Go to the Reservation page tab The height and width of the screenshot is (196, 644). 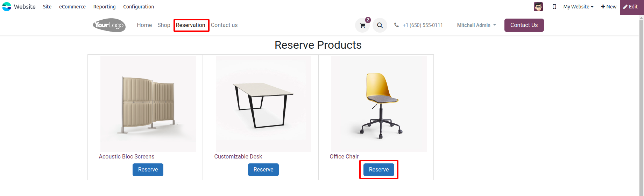point(191,25)
